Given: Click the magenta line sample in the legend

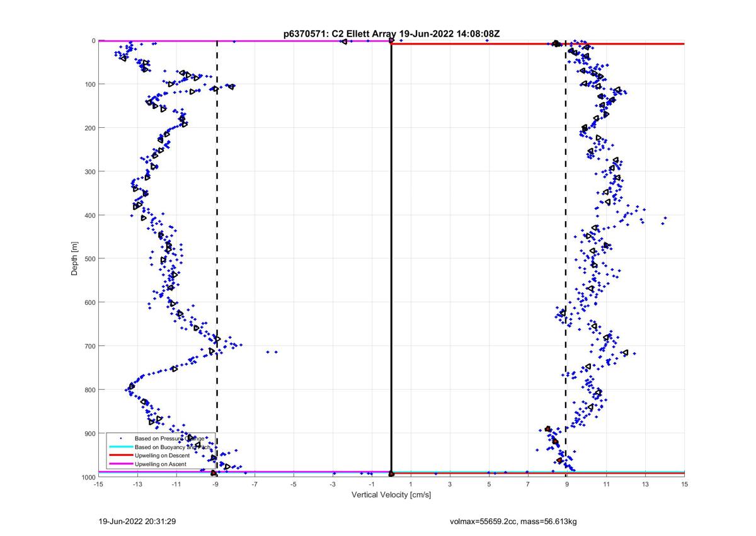Looking at the screenshot, I should pos(120,464).
